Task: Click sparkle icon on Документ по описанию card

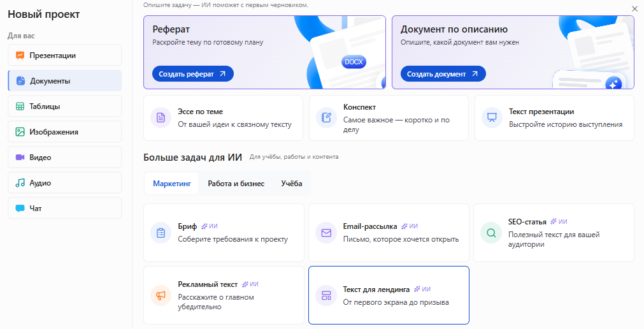Action: [613, 84]
